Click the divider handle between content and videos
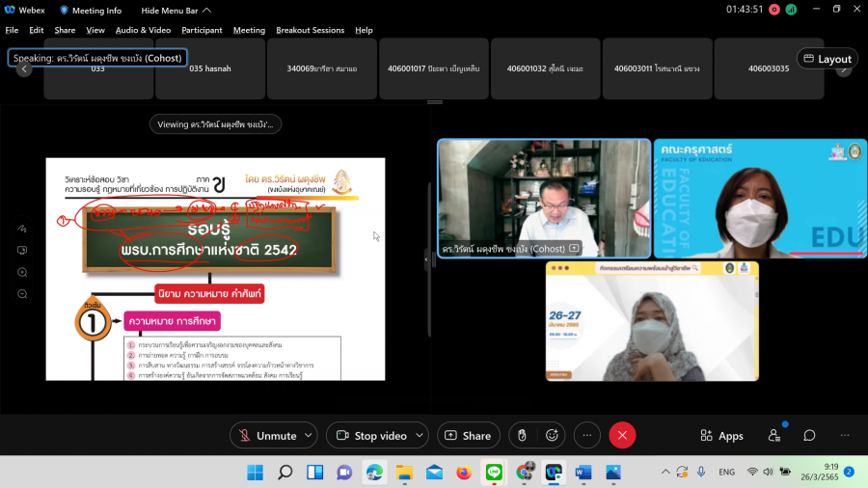Image resolution: width=868 pixels, height=488 pixels. 426,258
